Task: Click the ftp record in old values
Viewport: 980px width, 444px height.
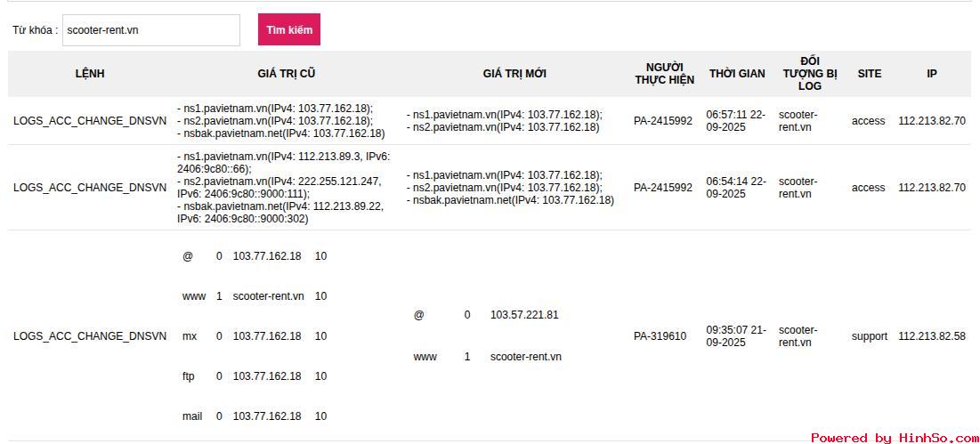Action: tap(189, 376)
